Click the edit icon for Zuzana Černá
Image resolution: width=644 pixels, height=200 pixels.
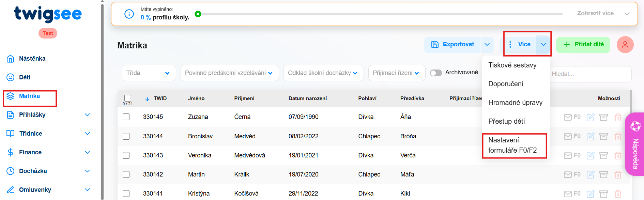point(591,117)
